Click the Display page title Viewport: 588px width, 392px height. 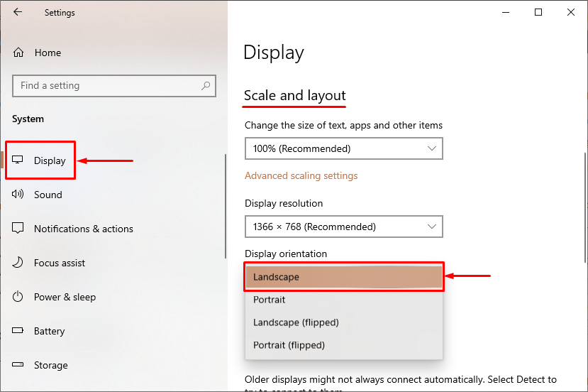[x=273, y=53]
